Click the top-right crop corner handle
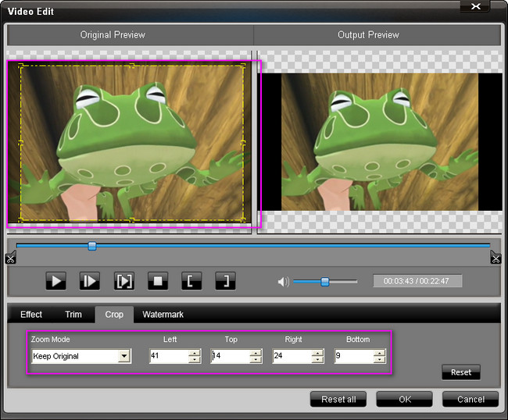The width and height of the screenshot is (508, 420). (243, 66)
